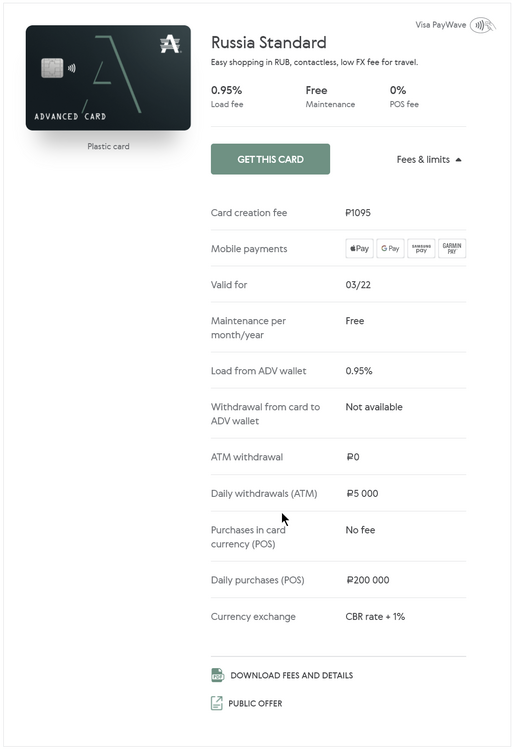Click the Card creation fee row
513x750 pixels.
point(338,213)
